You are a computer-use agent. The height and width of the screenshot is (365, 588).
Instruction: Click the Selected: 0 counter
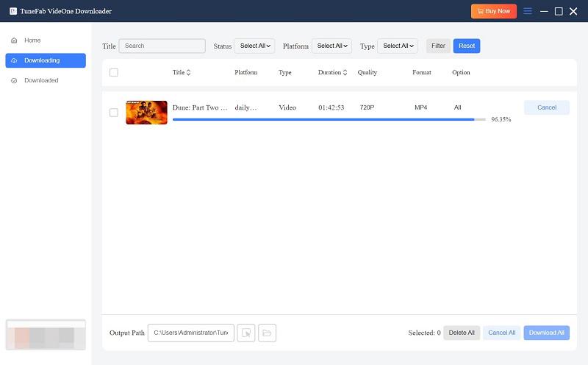pyautogui.click(x=425, y=333)
